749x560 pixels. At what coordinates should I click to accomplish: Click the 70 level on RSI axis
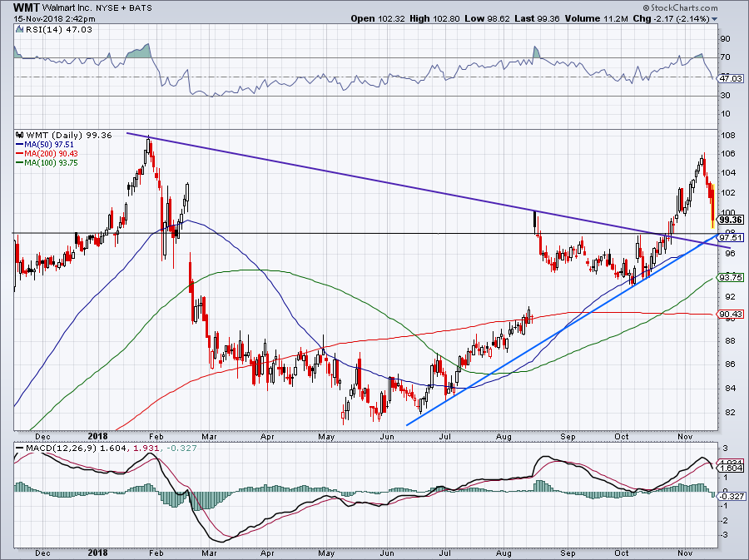[x=725, y=57]
